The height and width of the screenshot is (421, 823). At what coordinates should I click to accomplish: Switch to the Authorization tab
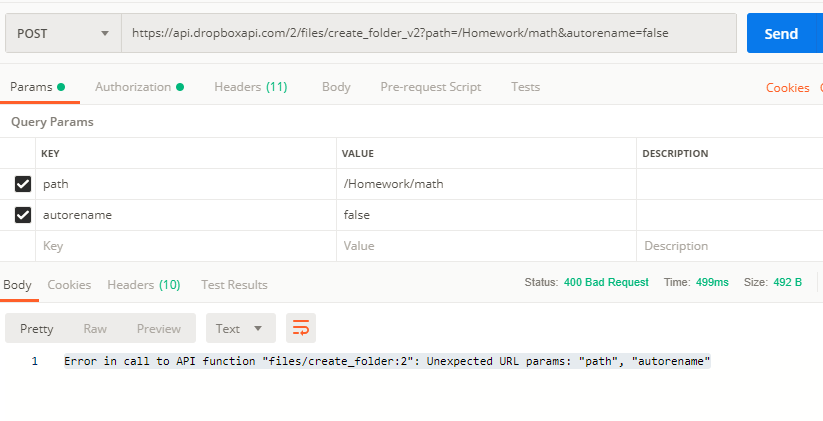click(139, 87)
